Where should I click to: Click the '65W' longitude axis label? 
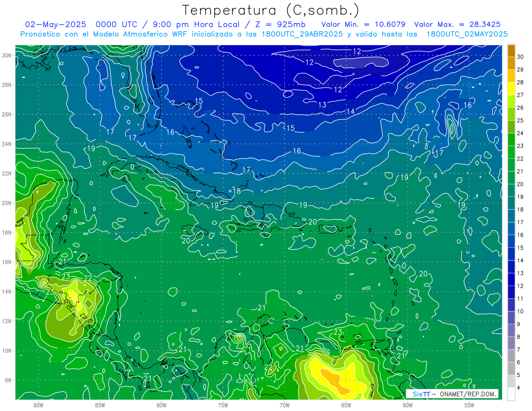346,405
